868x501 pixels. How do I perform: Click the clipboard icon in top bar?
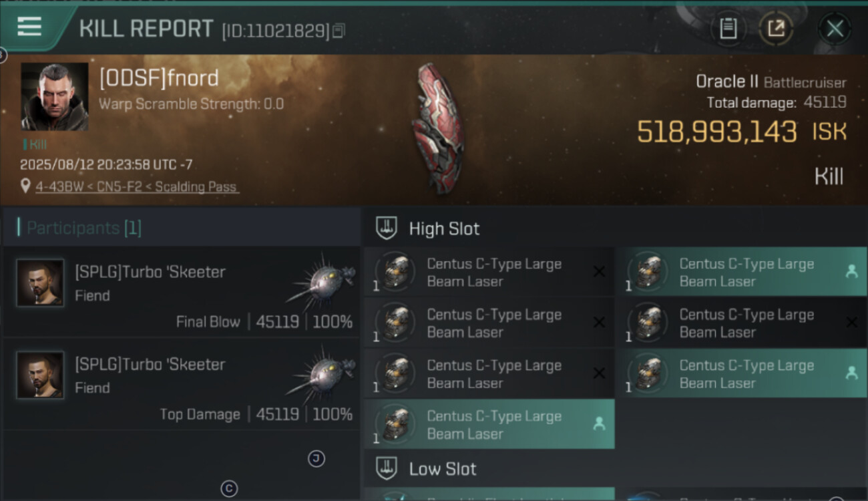728,29
